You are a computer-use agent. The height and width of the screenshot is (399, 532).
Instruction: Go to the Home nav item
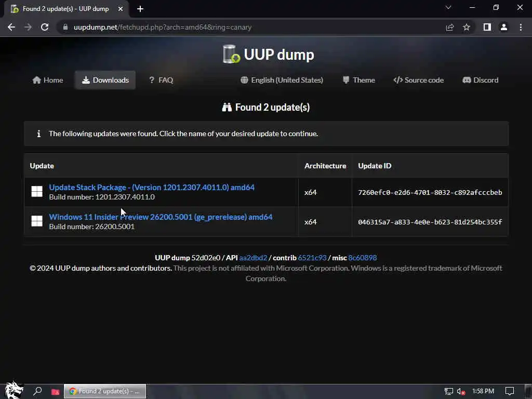click(48, 80)
